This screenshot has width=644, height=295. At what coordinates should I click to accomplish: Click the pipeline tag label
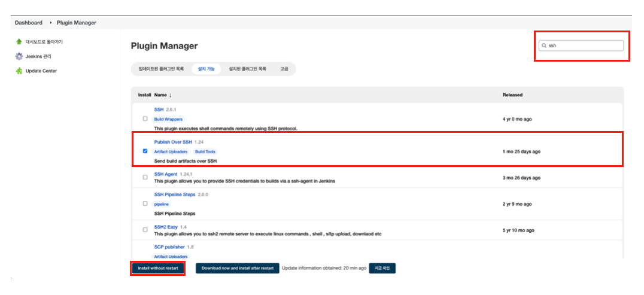pyautogui.click(x=162, y=204)
